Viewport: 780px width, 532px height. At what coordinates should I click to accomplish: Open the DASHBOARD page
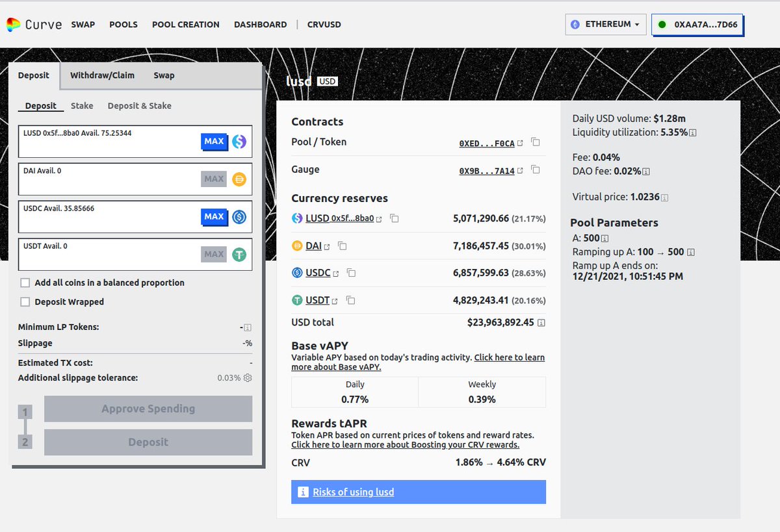click(260, 25)
